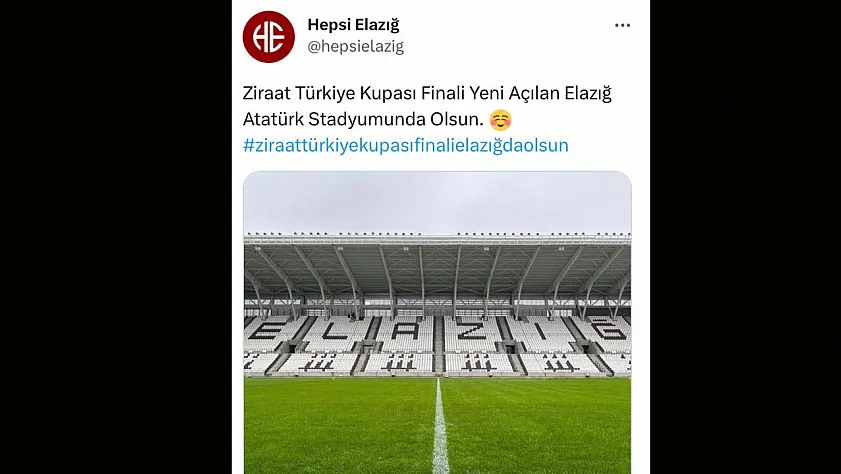Click the green grass left of center line
Viewport: 841px width, 474px height.
point(339,426)
